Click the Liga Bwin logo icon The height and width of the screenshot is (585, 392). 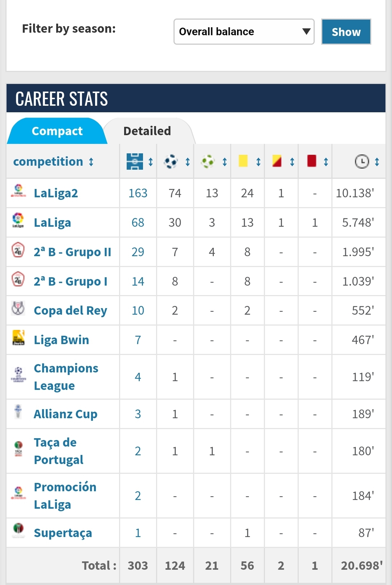[19, 338]
